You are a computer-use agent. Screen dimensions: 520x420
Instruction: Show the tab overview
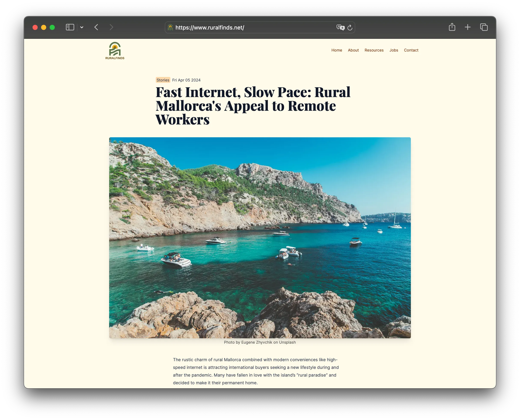tap(484, 27)
